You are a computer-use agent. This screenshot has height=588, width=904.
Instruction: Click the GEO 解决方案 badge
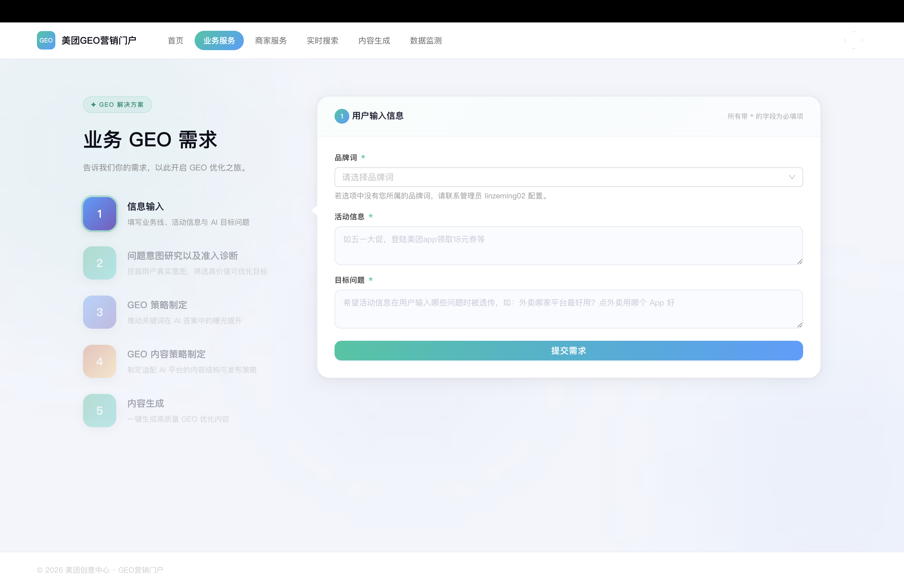117,105
